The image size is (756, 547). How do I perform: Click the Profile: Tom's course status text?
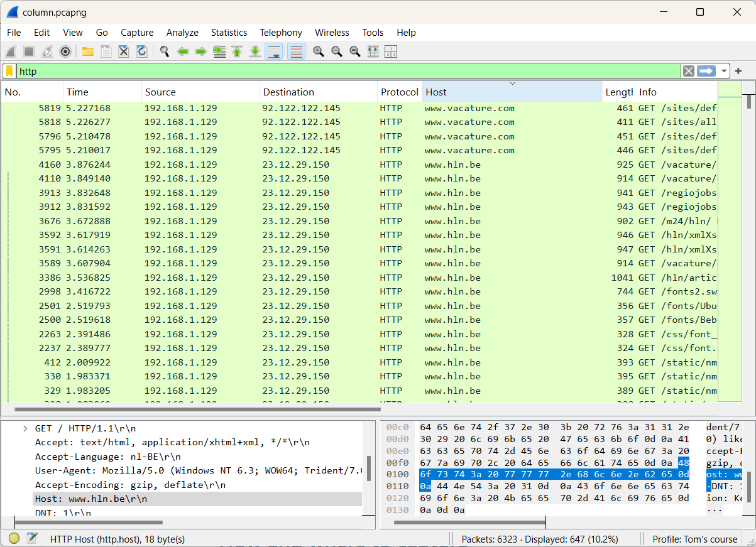[x=694, y=539]
